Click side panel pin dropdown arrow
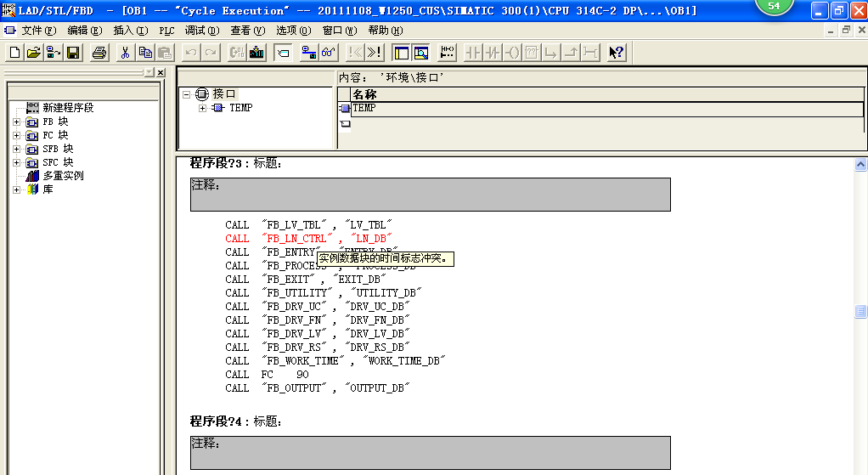This screenshot has height=475, width=868. pos(149,72)
